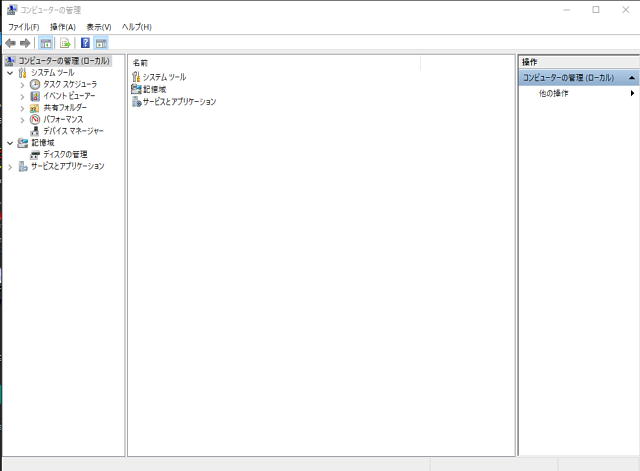Click the タスク スケジューラ clock icon

click(x=35, y=84)
